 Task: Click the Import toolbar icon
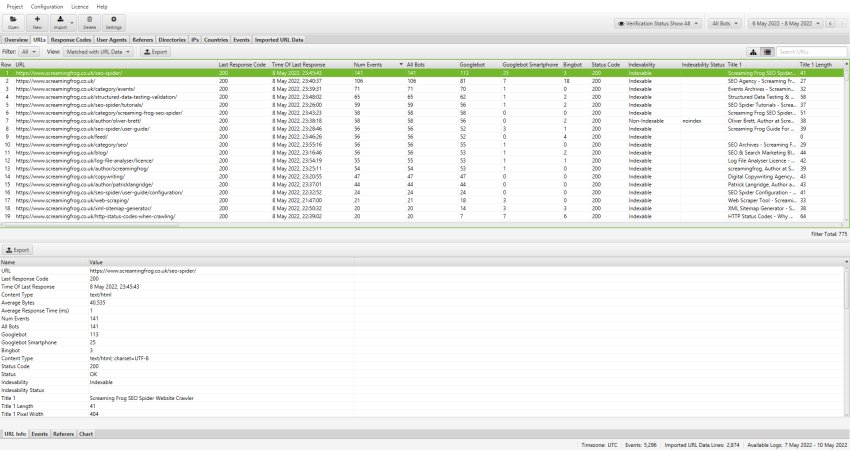pyautogui.click(x=60, y=23)
